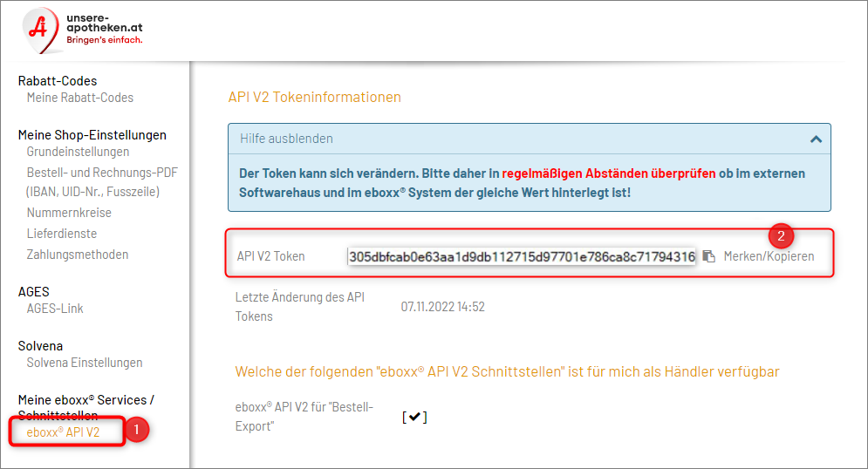The image size is (868, 469).
Task: Click the Rabatt-Codes section heading
Action: (x=58, y=81)
